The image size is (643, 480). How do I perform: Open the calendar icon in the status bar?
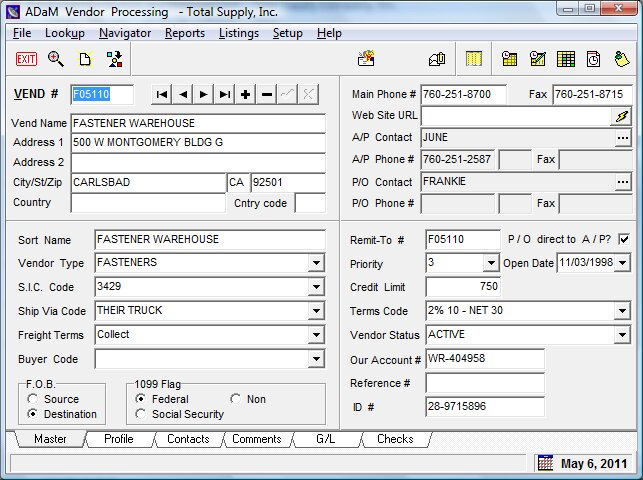(545, 463)
